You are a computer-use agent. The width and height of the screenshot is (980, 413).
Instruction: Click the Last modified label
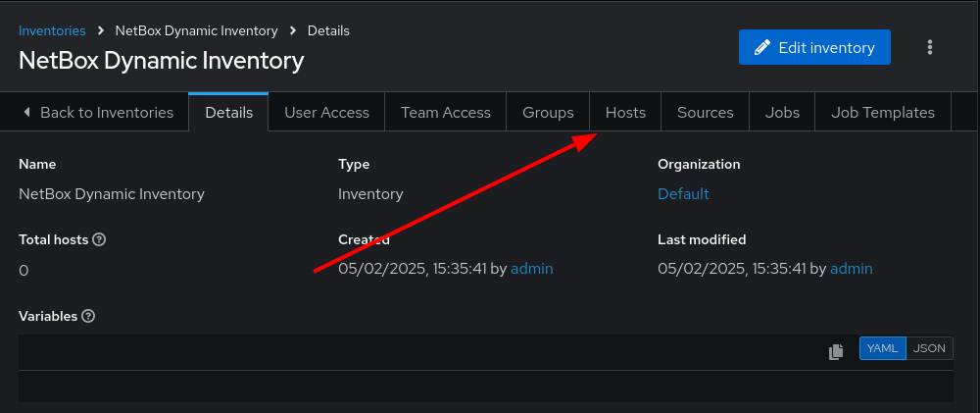[x=702, y=239]
